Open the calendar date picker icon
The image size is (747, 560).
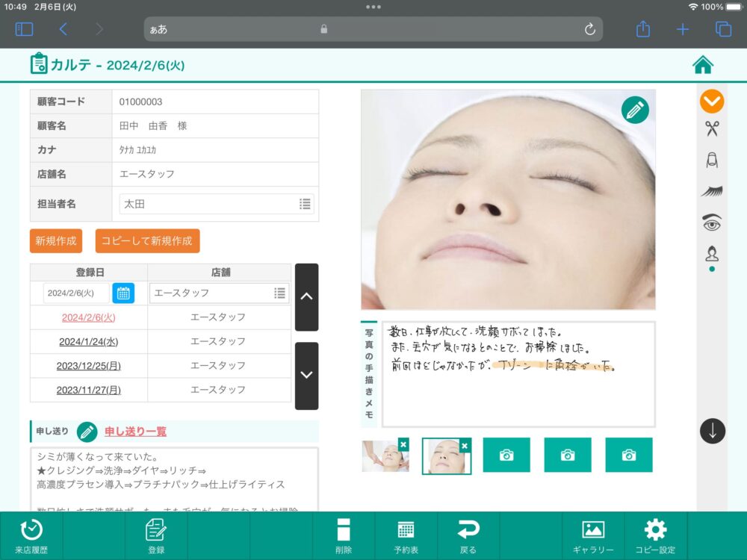coord(123,293)
